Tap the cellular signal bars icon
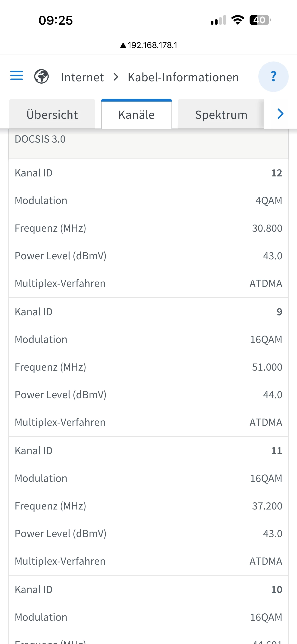 tap(218, 20)
